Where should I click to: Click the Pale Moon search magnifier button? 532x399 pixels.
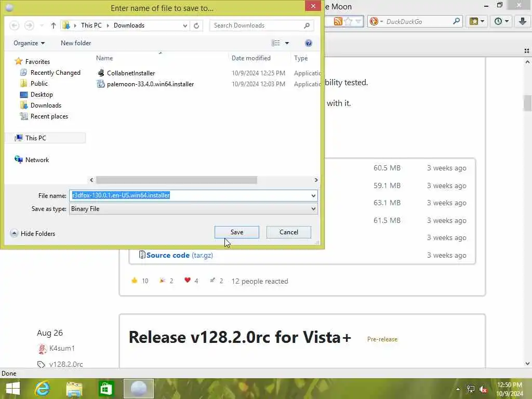tap(456, 21)
